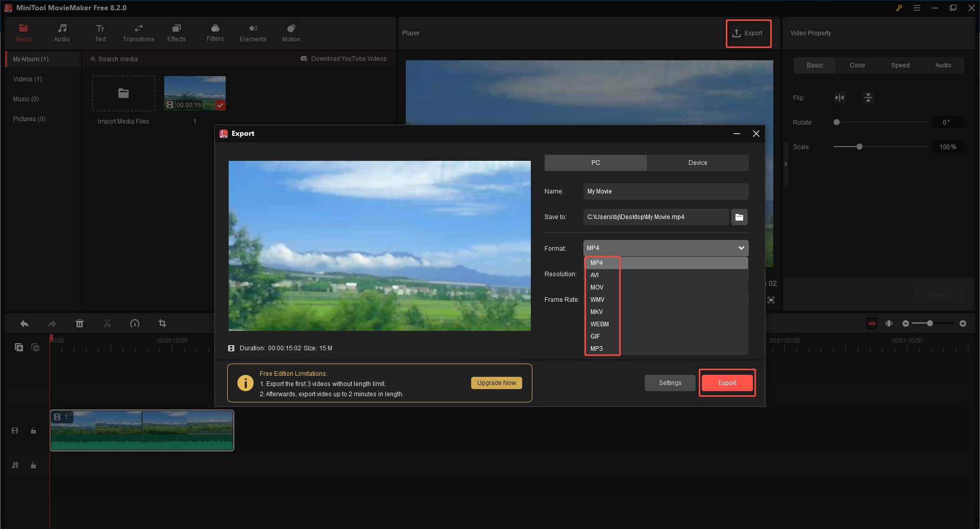This screenshot has height=529, width=980.
Task: Click the Redo arrow in timeline toolbar
Action: coord(52,324)
